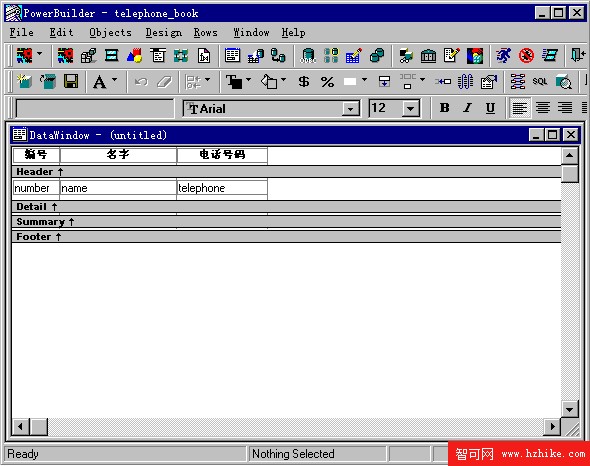Click the Save diskette icon
Image resolution: width=590 pixels, height=466 pixels.
pos(71,81)
